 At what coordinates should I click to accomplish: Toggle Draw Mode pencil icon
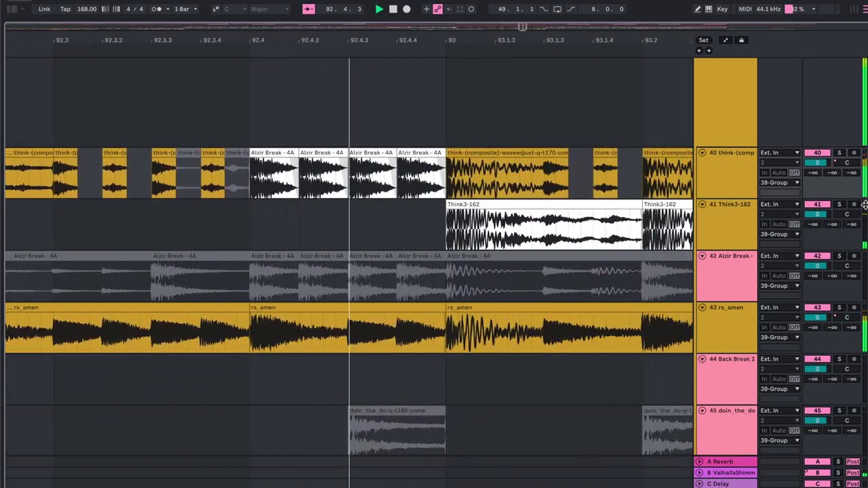[x=698, y=9]
